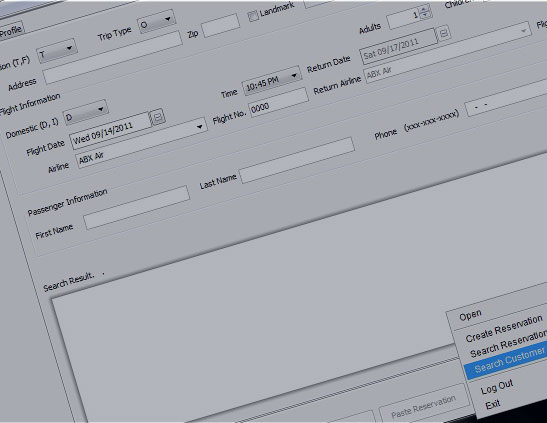Click the Last Name input field
Image resolution: width=547 pixels, height=423 pixels.
(297, 160)
